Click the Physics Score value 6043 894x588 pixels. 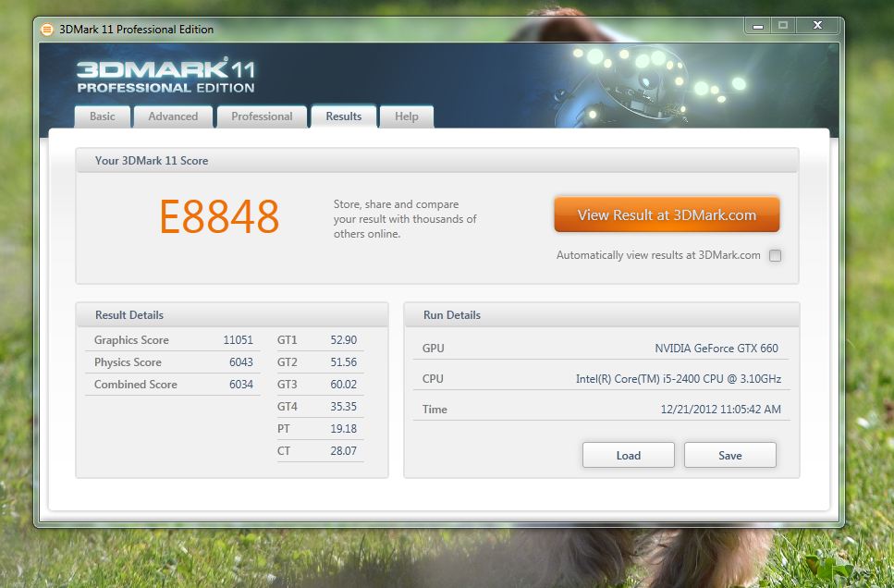(241, 362)
